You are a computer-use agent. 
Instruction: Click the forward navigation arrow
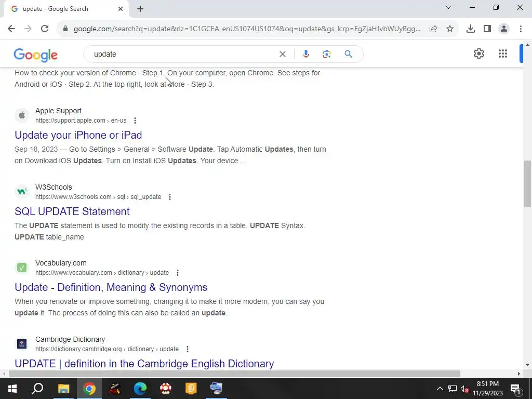coord(28,29)
